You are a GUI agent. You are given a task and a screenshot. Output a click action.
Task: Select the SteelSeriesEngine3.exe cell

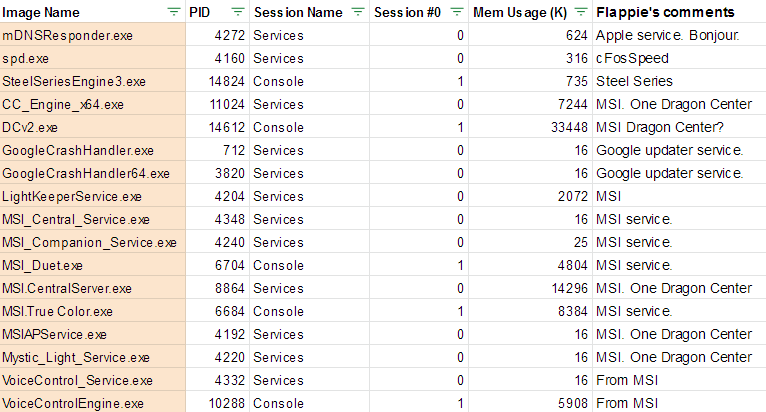(93, 81)
